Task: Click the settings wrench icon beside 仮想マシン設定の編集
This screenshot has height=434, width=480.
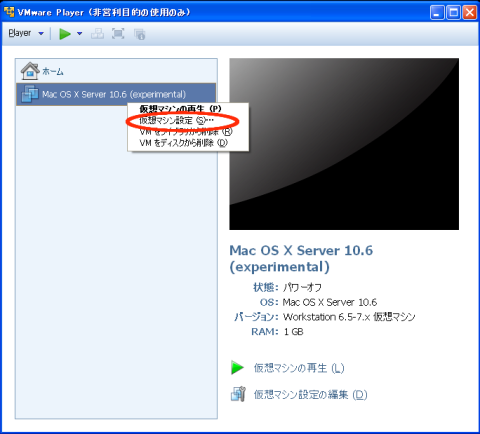Action: coord(238,394)
